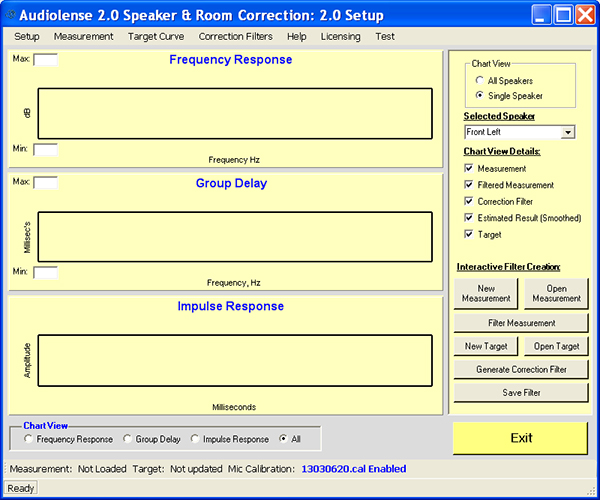Open the Test menu
Viewport: 600px width, 500px height.
coord(385,37)
